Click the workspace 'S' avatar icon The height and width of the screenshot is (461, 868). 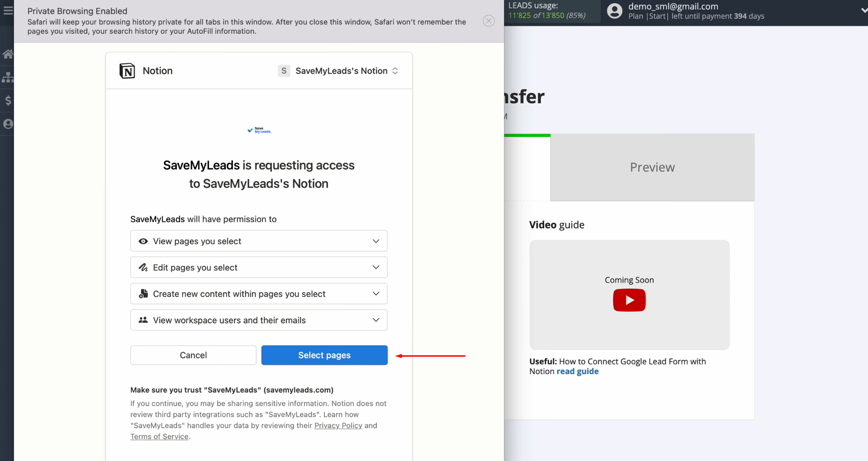[284, 71]
